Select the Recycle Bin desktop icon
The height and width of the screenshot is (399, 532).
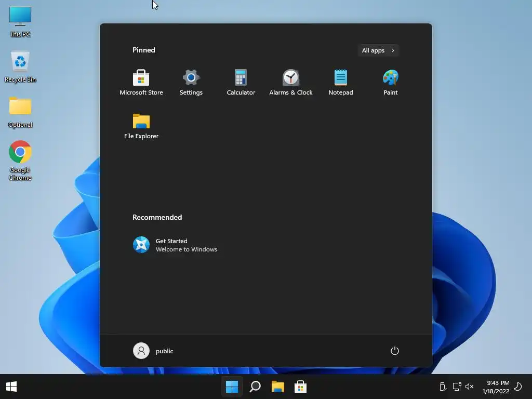(20, 67)
